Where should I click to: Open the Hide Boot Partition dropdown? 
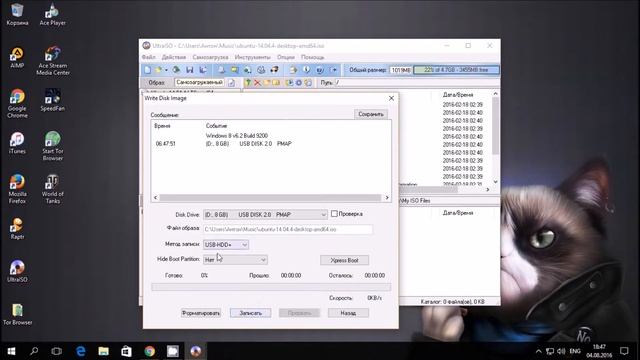[x=235, y=260]
